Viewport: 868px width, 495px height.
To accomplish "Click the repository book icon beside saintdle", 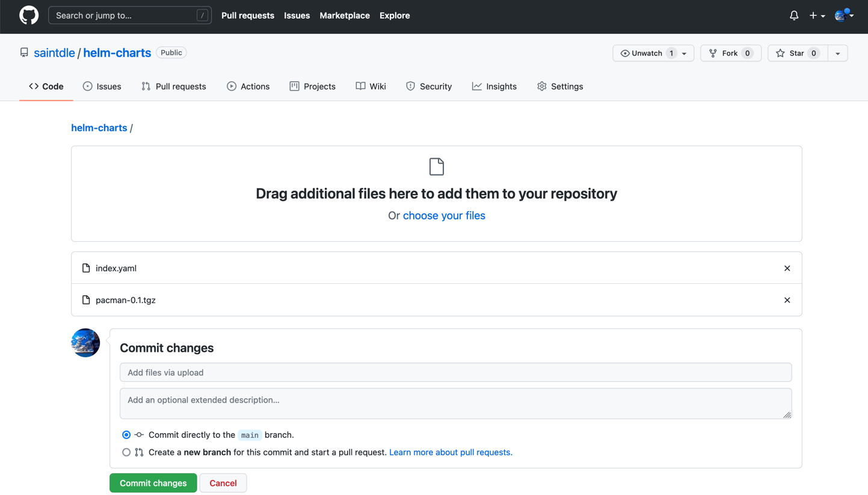I will 24,53.
